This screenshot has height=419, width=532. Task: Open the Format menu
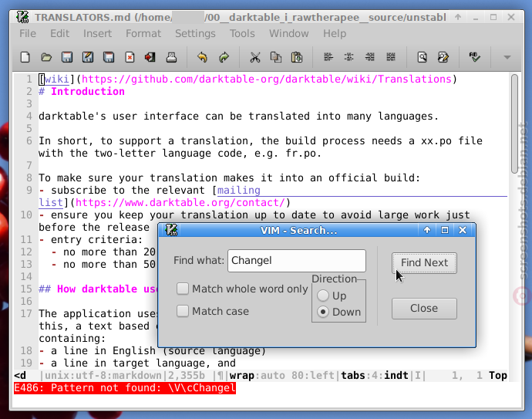(x=143, y=34)
